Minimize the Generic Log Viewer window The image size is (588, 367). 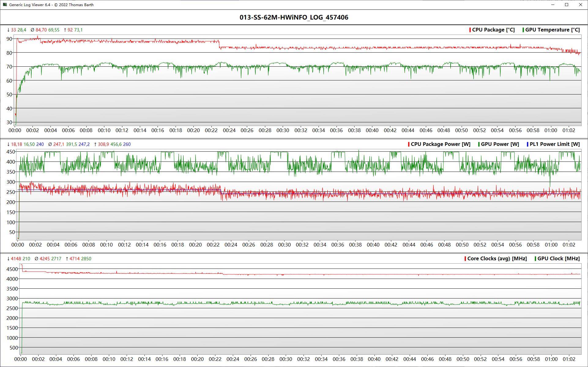tap(553, 5)
